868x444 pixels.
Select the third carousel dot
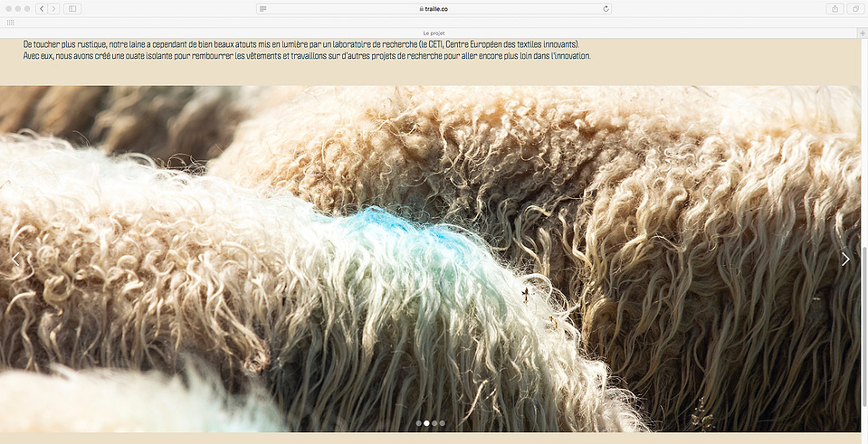(434, 423)
